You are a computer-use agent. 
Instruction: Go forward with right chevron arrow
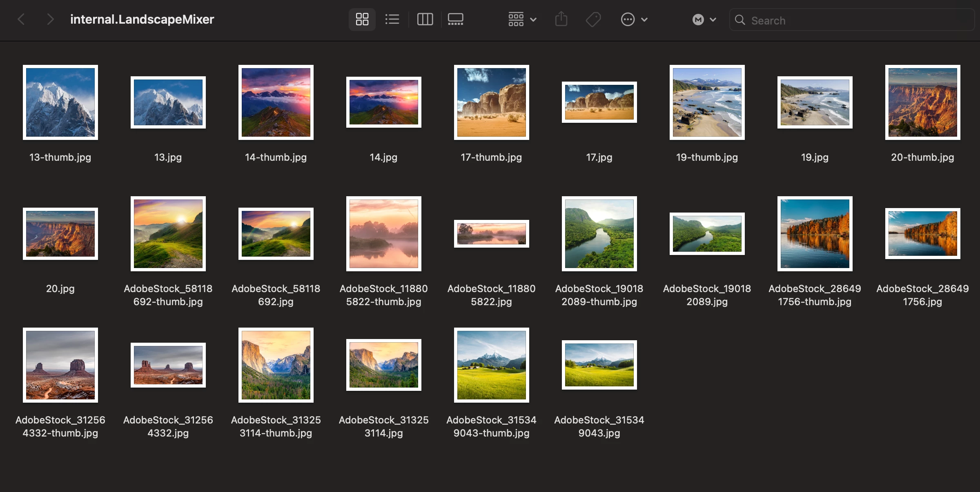point(50,19)
